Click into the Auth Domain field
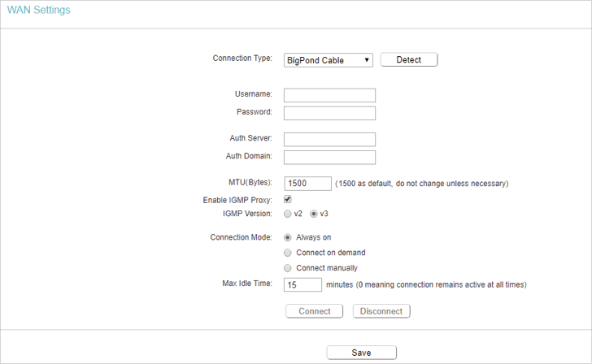592x364 pixels. [x=329, y=158]
